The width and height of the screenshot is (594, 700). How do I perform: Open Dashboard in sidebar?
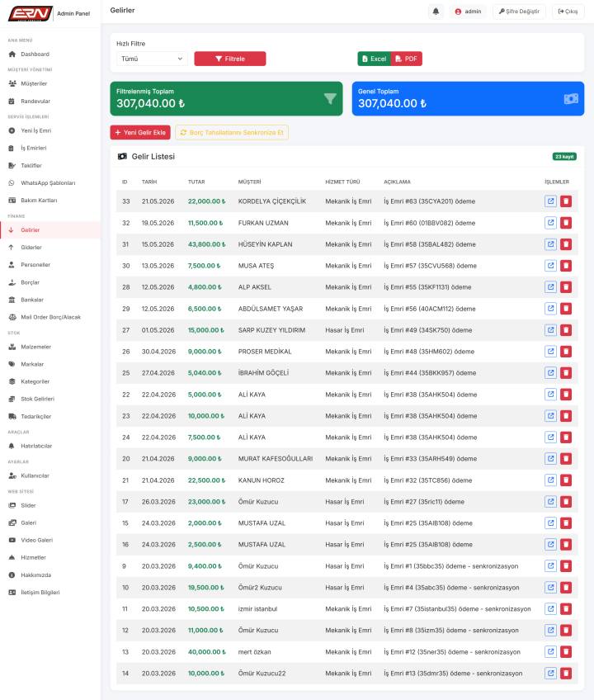pos(50,54)
